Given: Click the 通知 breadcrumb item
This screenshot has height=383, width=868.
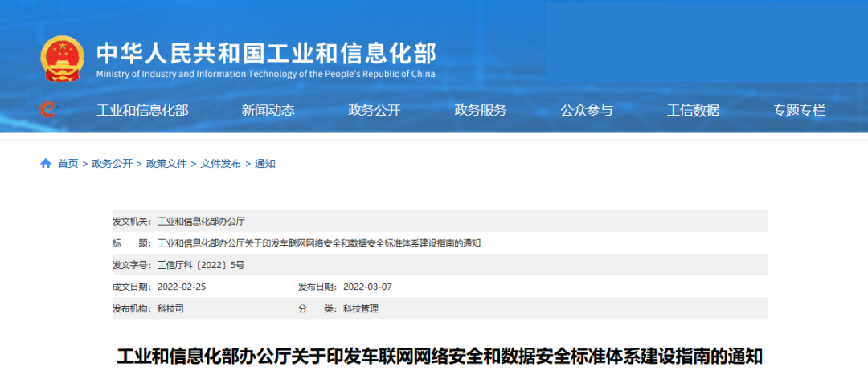Looking at the screenshot, I should click(x=265, y=164).
